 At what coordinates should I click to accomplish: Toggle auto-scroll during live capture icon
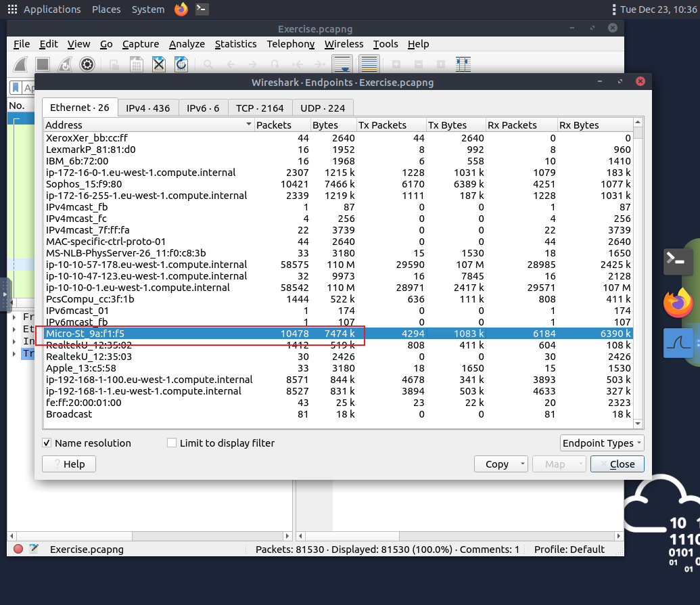tap(342, 64)
